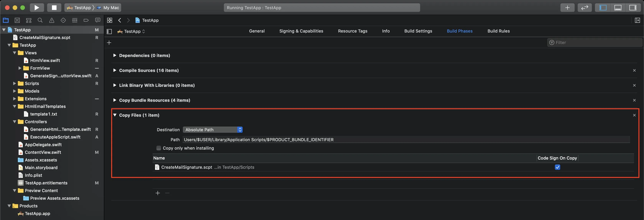Click the Library plus button in toolbar
This screenshot has width=644, height=220.
coord(567,7)
